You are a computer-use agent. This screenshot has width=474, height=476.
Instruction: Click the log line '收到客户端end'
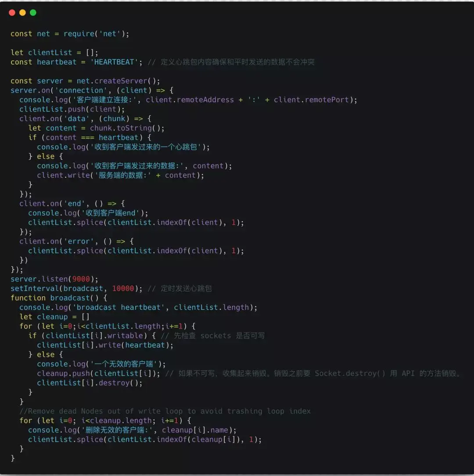click(88, 213)
